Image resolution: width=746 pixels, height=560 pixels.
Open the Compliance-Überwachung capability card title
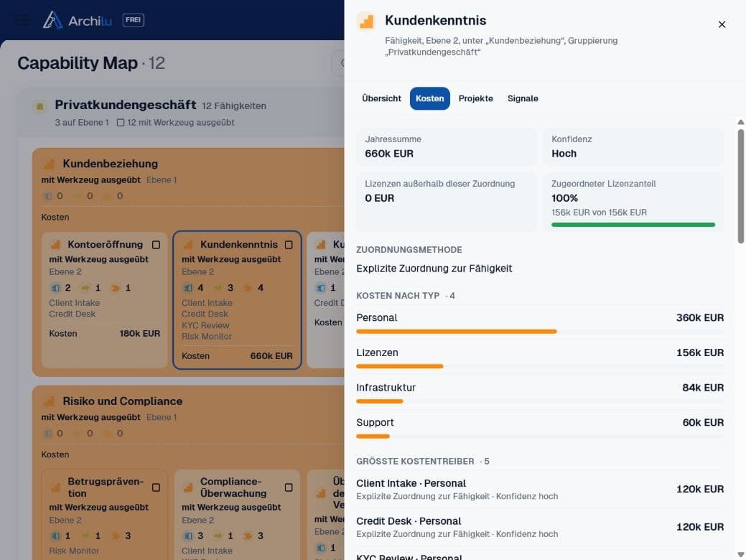[x=233, y=487]
